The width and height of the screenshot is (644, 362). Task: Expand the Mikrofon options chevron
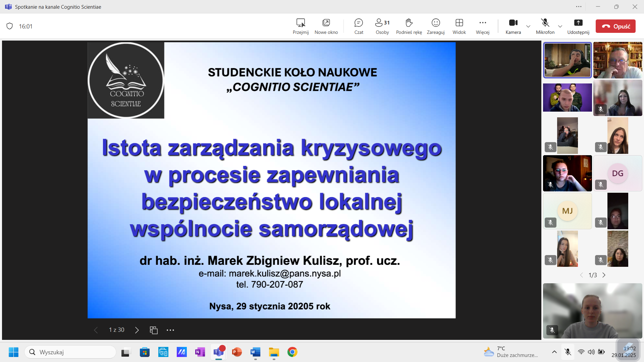coord(560,26)
